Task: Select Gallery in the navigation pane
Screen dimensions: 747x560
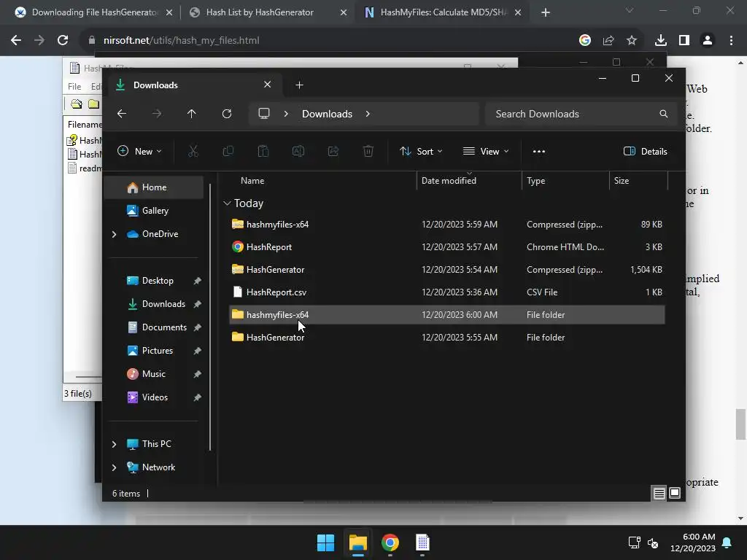Action: [154, 211]
